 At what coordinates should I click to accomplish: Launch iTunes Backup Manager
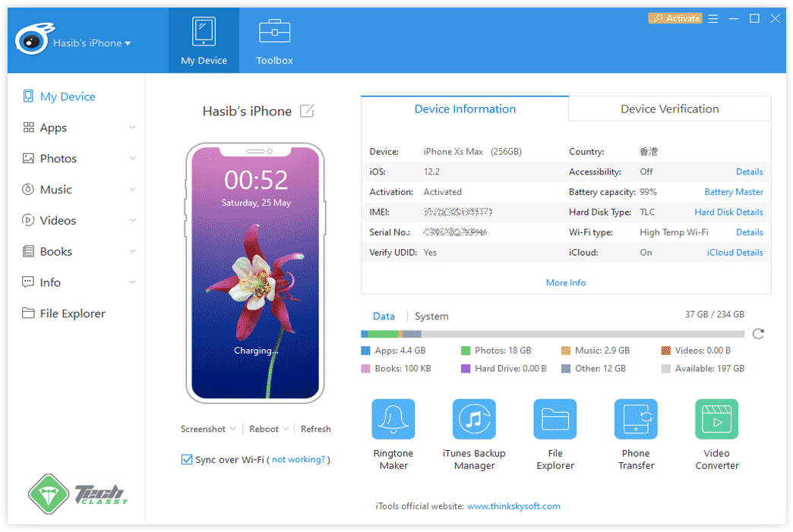click(x=474, y=420)
